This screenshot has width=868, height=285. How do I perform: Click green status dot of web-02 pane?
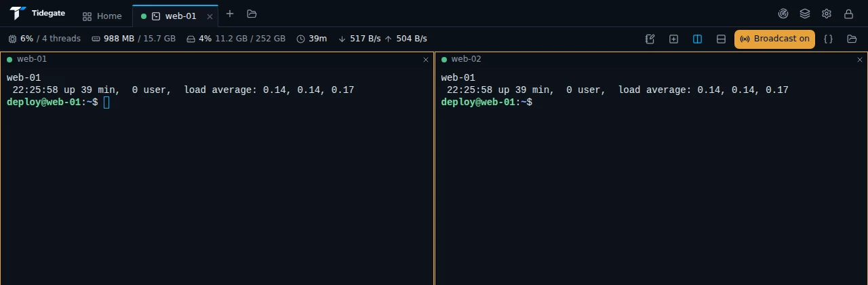[444, 60]
